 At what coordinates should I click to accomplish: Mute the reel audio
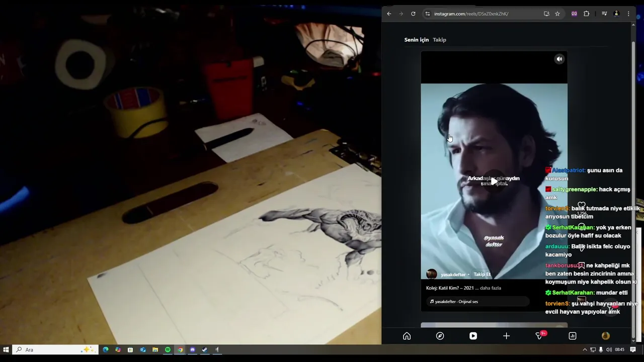coord(559,59)
